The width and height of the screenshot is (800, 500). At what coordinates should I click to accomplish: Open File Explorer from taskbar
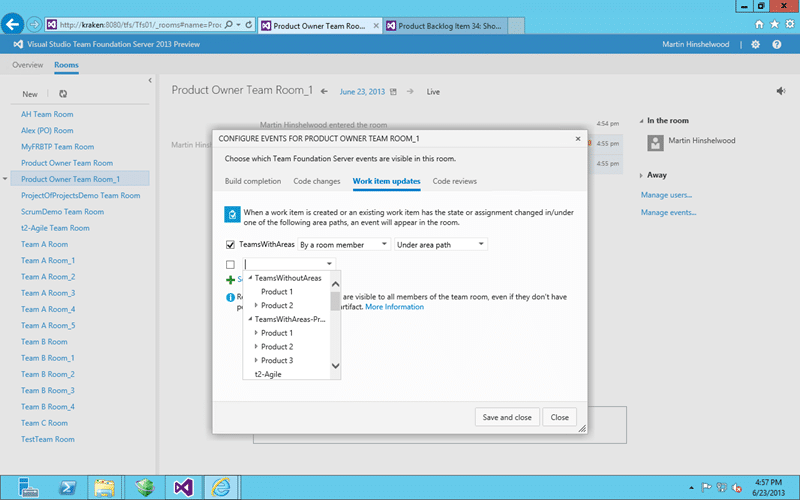pos(105,487)
